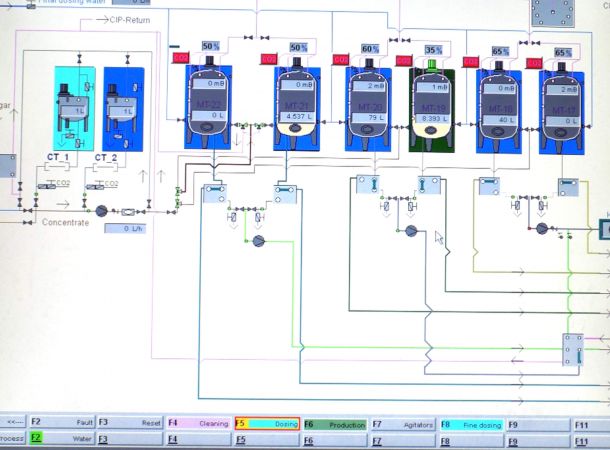Open the MT-21 tank showing 4.537 L
Viewport: 610px width, 450px height.
point(296,105)
